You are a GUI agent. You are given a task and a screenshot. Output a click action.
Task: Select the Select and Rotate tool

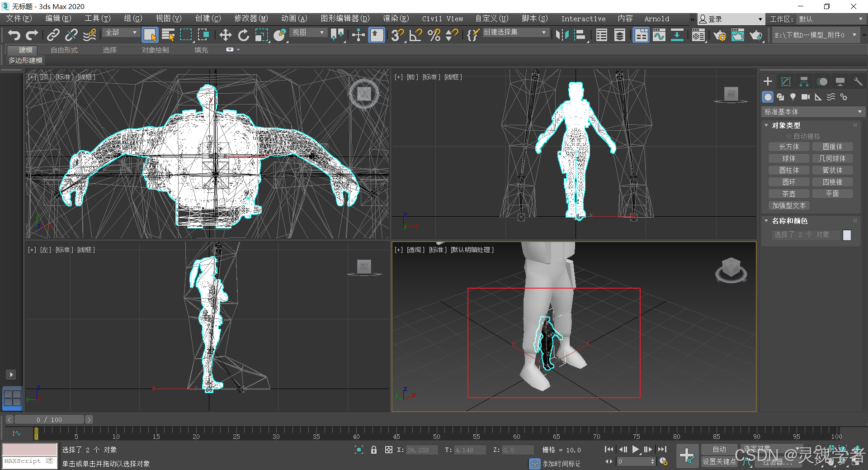click(x=244, y=35)
